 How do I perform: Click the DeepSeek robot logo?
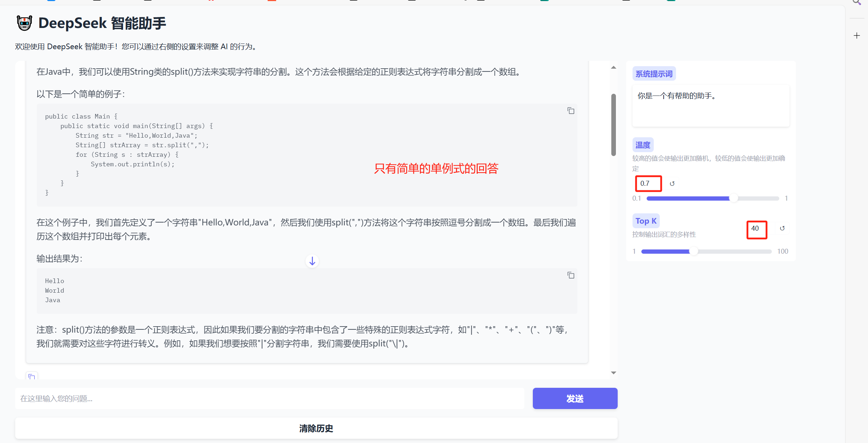(24, 23)
